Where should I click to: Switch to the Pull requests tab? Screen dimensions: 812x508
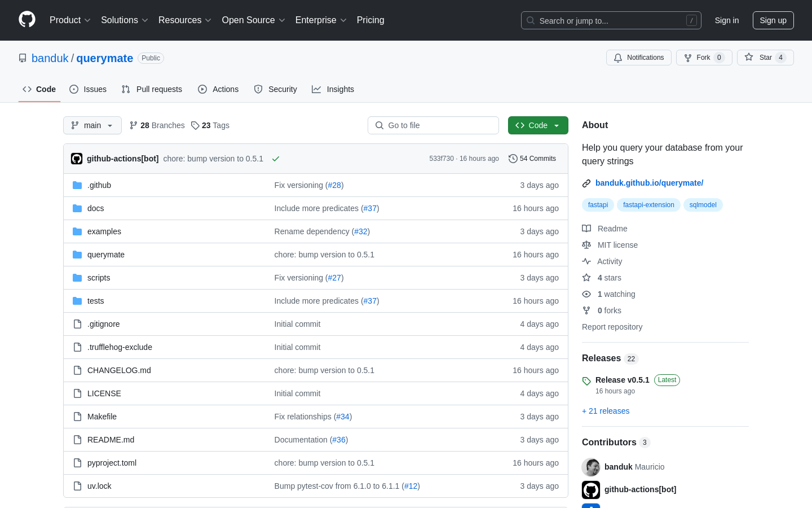tap(152, 89)
